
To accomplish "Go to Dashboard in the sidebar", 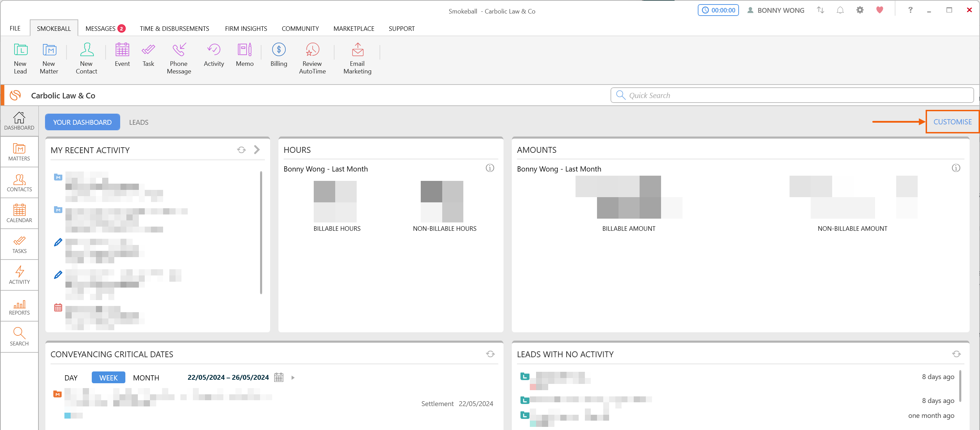I will [19, 121].
